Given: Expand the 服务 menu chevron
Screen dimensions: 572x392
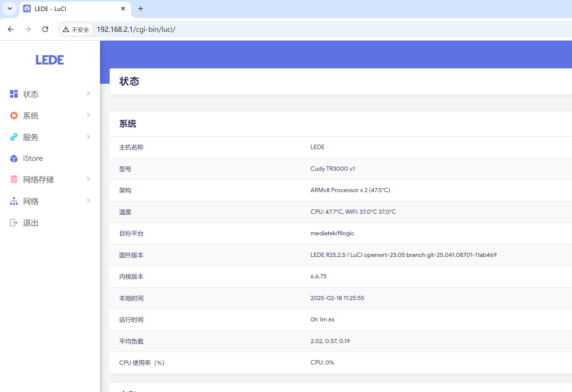Looking at the screenshot, I should point(88,136).
